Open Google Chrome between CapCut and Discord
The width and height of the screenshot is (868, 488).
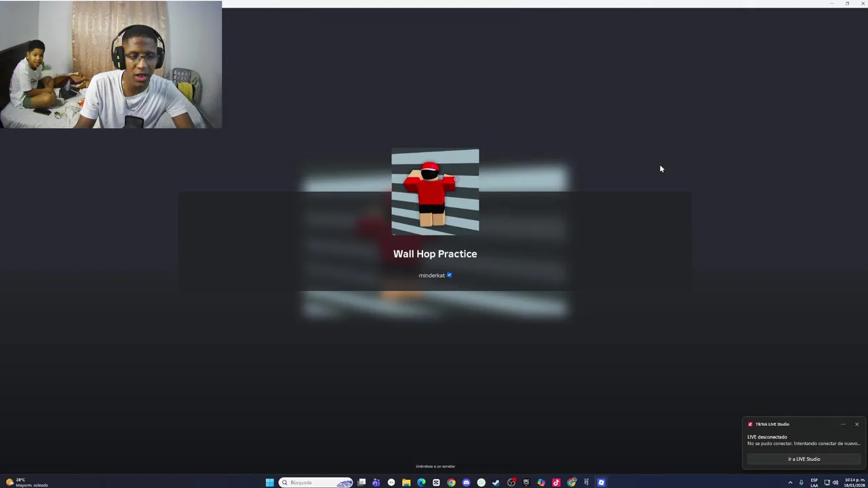[451, 483]
